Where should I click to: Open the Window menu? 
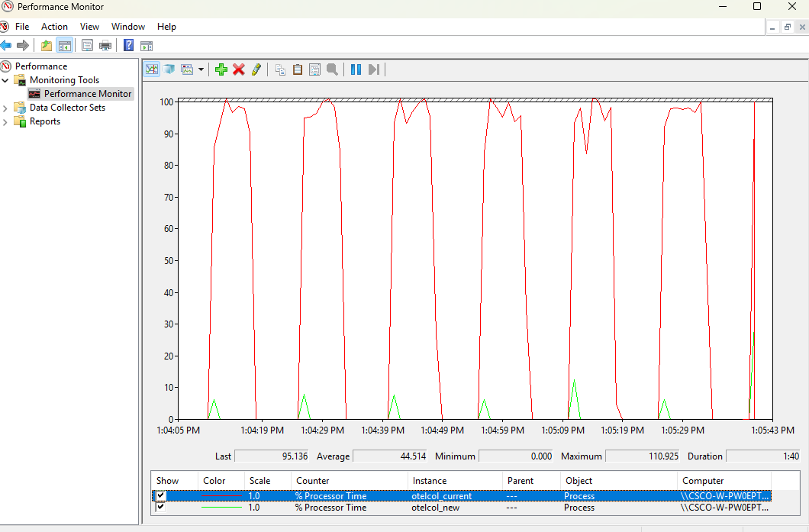(128, 26)
